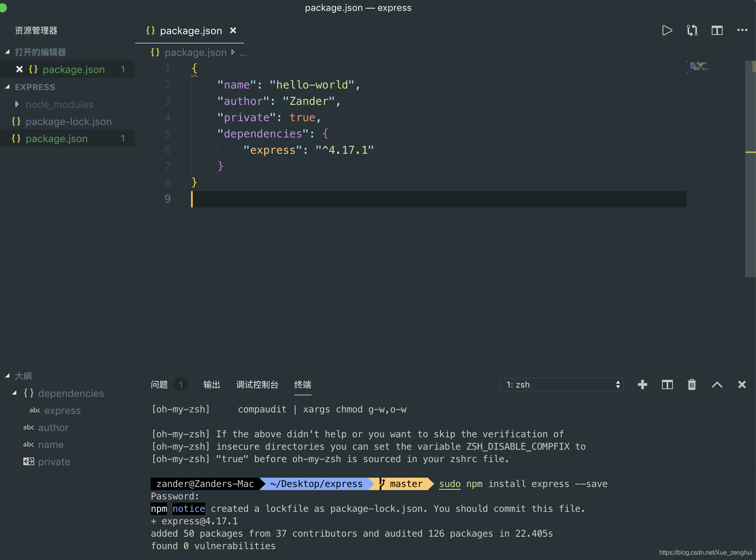756x560 pixels.
Task: Create a new terminal with plus icon
Action: pyautogui.click(x=643, y=384)
